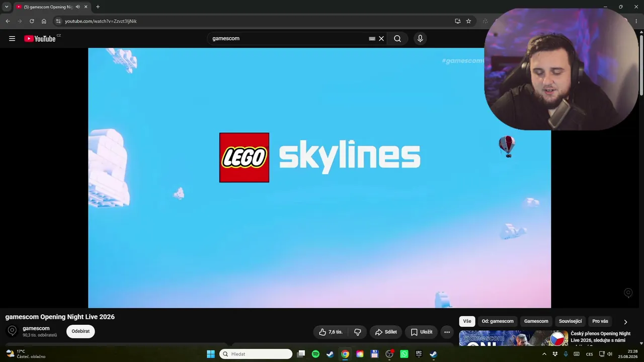Subscribe with the Odebírat button
This screenshot has height=362, width=644.
click(x=80, y=331)
